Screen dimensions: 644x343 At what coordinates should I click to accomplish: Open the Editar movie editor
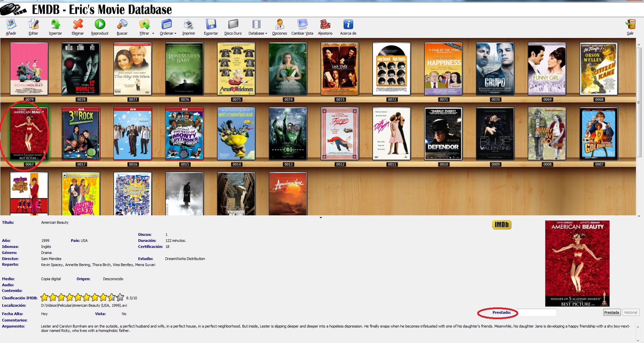coord(33,25)
